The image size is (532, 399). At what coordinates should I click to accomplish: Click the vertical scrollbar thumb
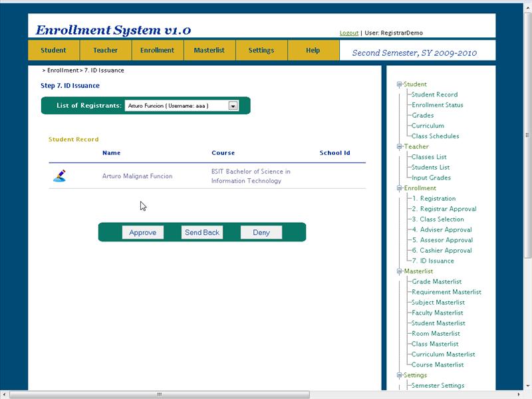click(527, 135)
